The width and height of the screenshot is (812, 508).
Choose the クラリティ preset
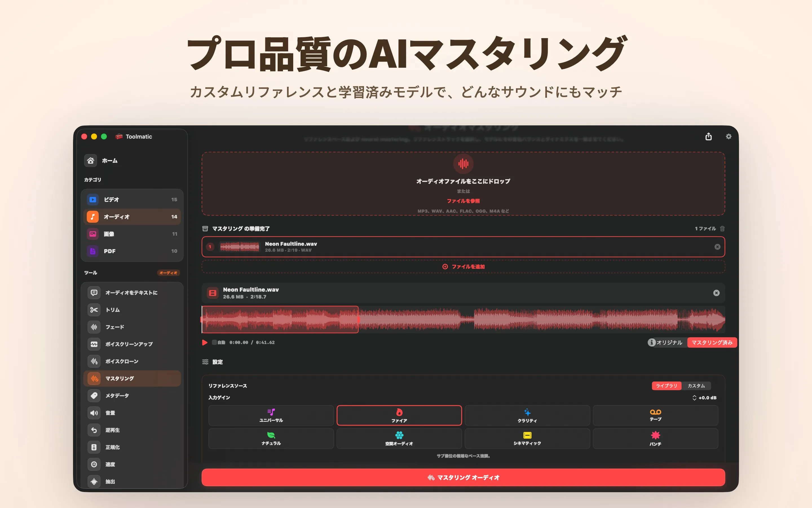tap(527, 416)
